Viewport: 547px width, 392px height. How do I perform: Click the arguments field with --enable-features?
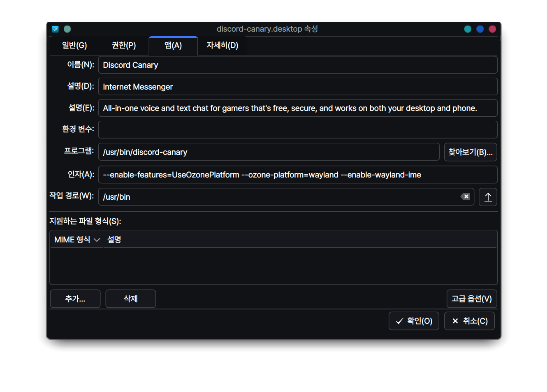pos(298,175)
